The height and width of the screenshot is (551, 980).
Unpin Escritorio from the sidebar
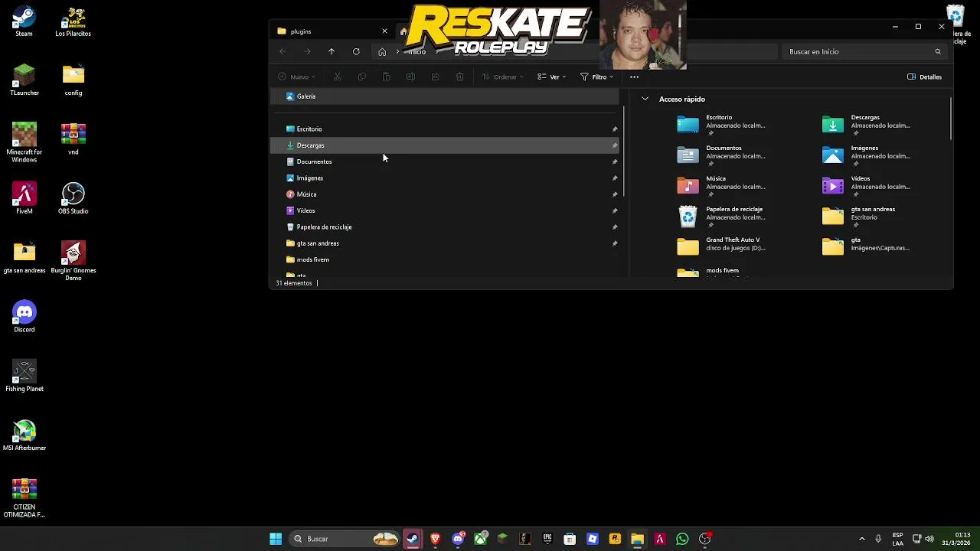click(x=615, y=129)
